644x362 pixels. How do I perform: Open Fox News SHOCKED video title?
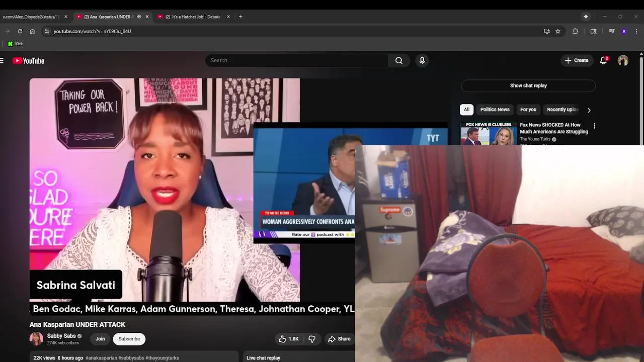pos(553,128)
